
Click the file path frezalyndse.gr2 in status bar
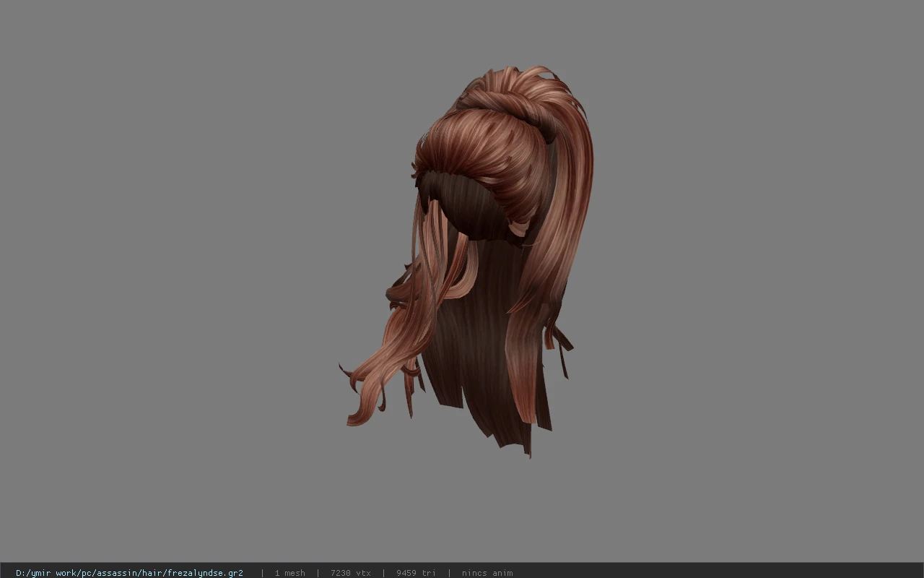tap(129, 573)
